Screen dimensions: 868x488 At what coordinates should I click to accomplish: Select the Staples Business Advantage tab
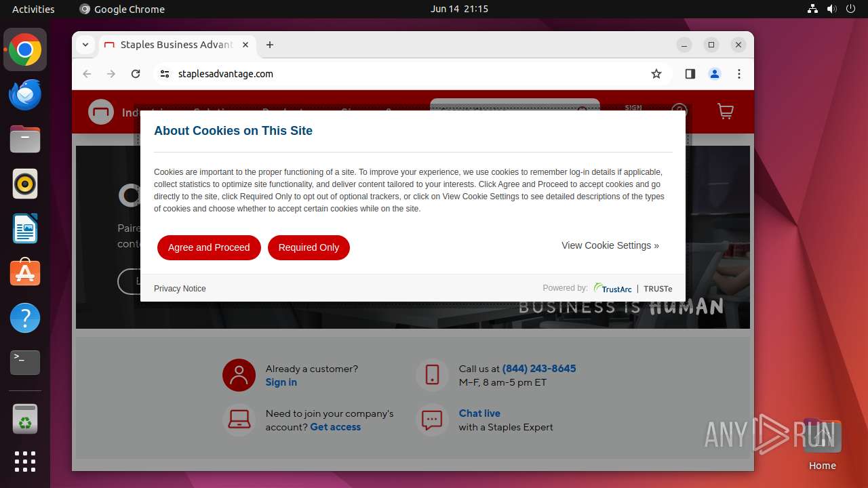click(176, 45)
